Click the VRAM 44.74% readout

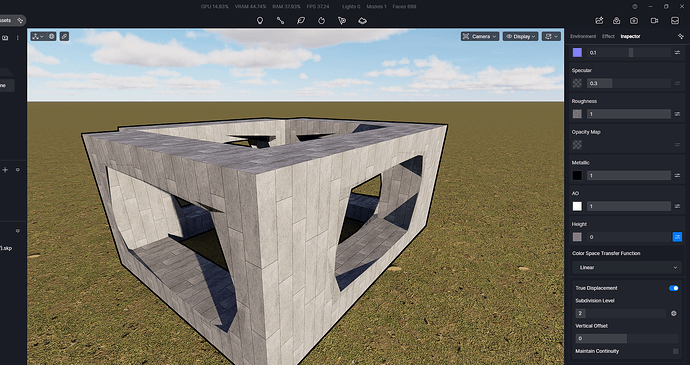(x=250, y=7)
